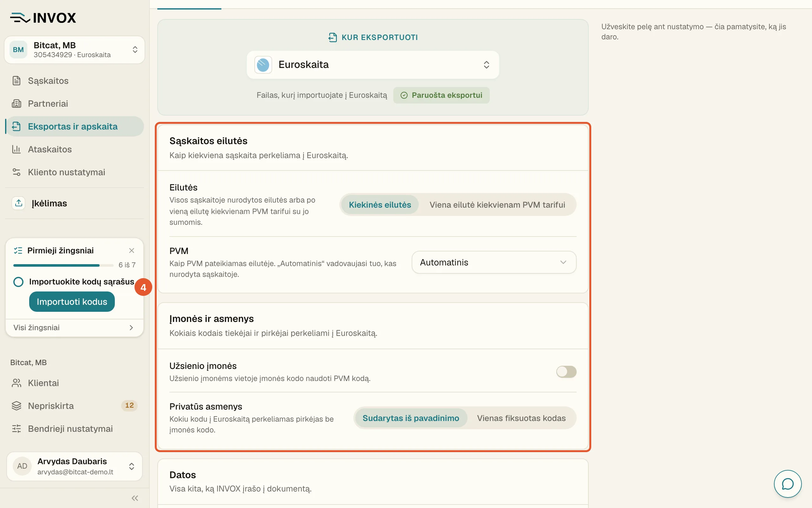Viewport: 812px width, 508px height.
Task: Click the Eksportas ir apskaita export icon
Action: [16, 126]
